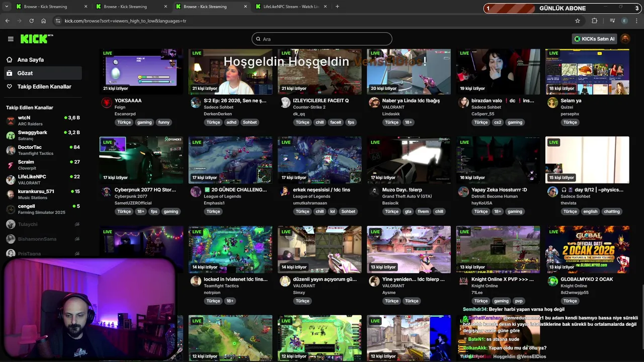644x362 pixels.
Task: Open Swaggybark channel avatar in sidebar
Action: (x=11, y=135)
